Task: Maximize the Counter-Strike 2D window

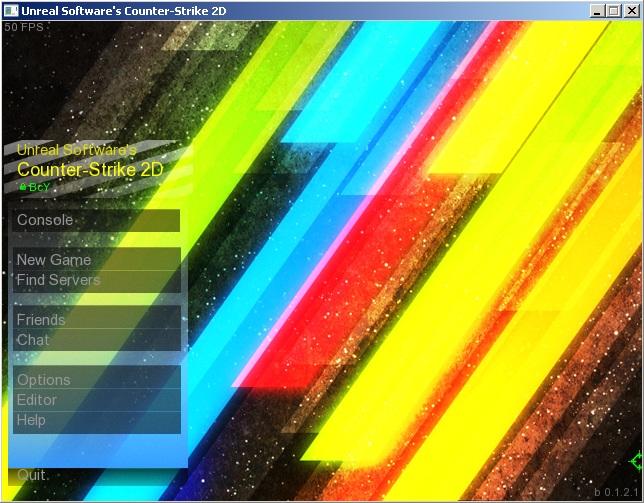Action: click(614, 11)
